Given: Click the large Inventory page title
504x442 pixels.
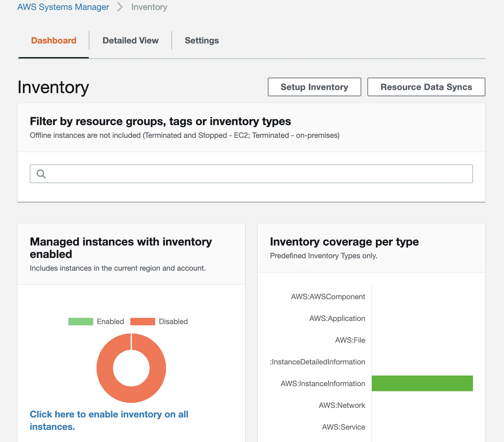Looking at the screenshot, I should pyautogui.click(x=53, y=87).
